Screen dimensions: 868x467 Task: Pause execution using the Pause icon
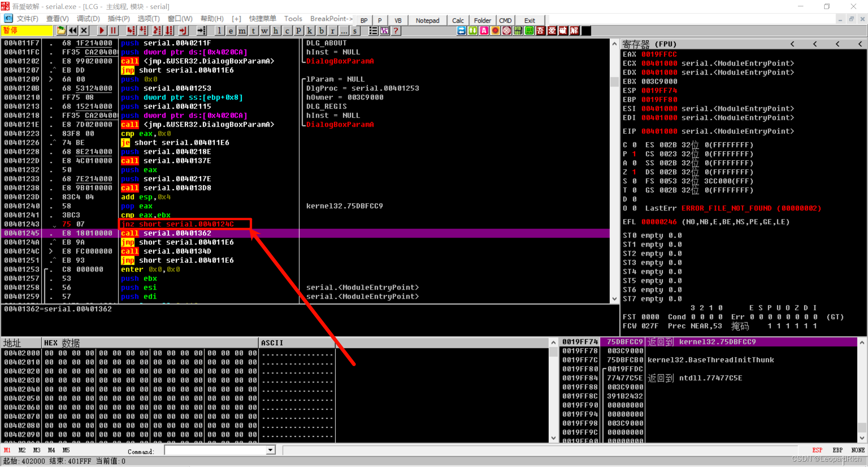(x=113, y=30)
